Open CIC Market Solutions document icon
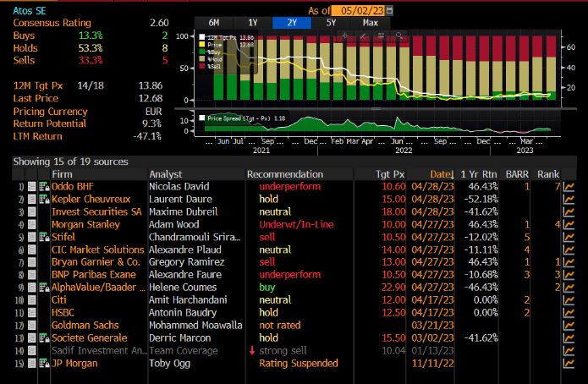The image size is (588, 384). click(x=32, y=250)
